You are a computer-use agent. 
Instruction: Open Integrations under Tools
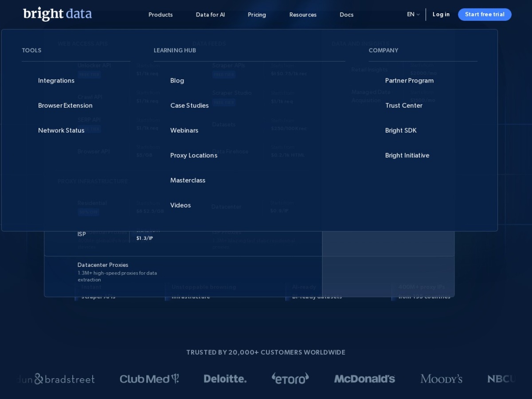click(56, 81)
